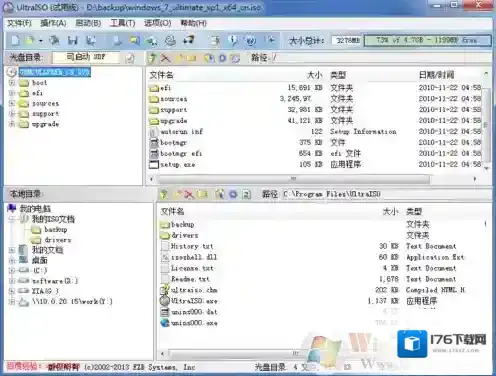Select the backup folder in local tree
This screenshot has width=496, height=376.
(56, 229)
